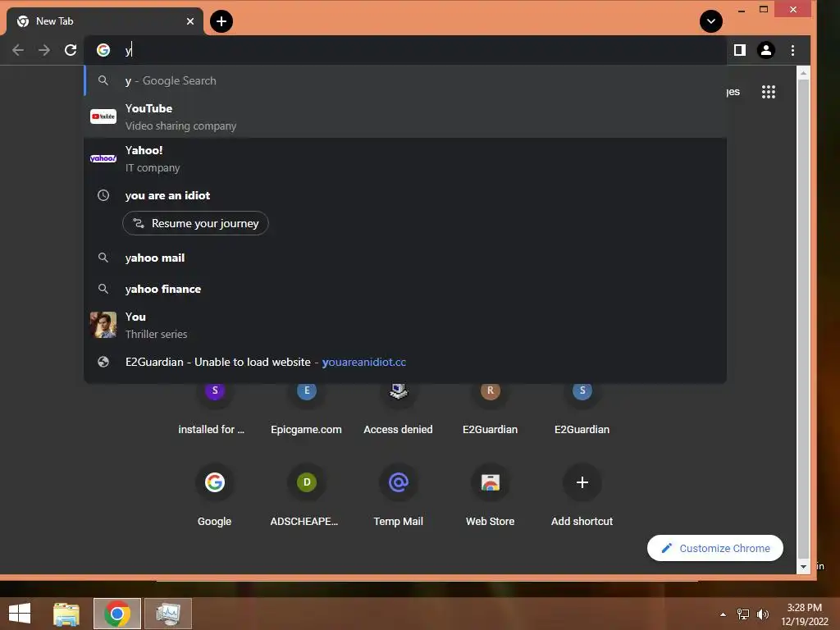
Task: Open the ADSCHEAPE... shortcut
Action: coord(307,495)
